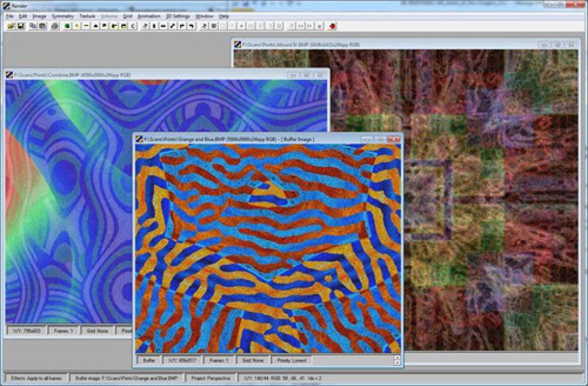The height and width of the screenshot is (386, 588).
Task: Click Project: Perspective in bottom status bar
Action: click(x=212, y=378)
